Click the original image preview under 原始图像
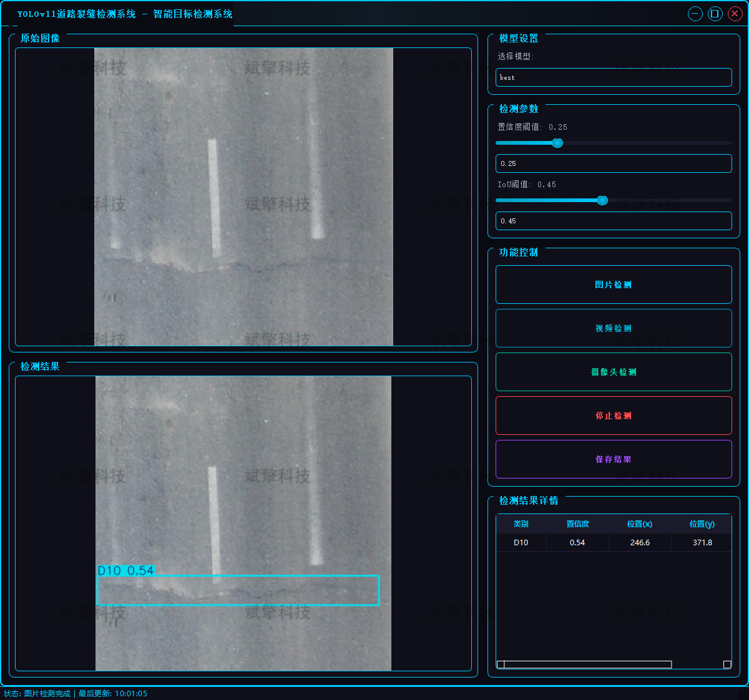This screenshot has height=700, width=749. click(243, 197)
